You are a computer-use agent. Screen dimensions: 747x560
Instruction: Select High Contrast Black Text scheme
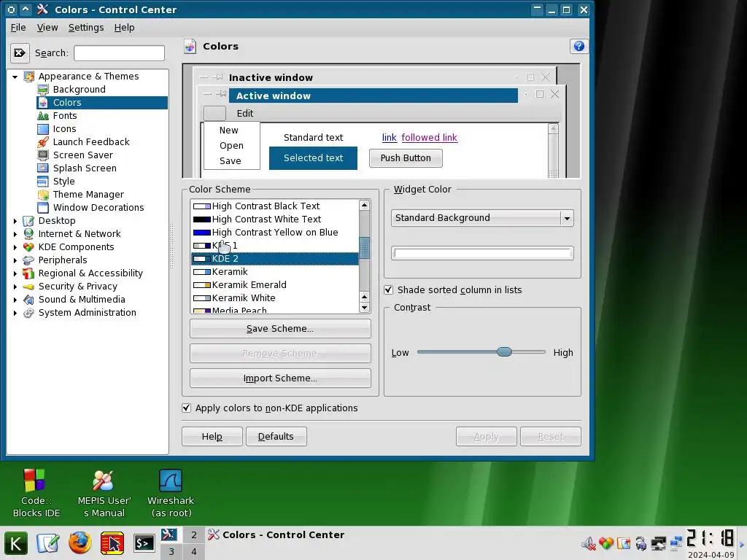point(275,206)
